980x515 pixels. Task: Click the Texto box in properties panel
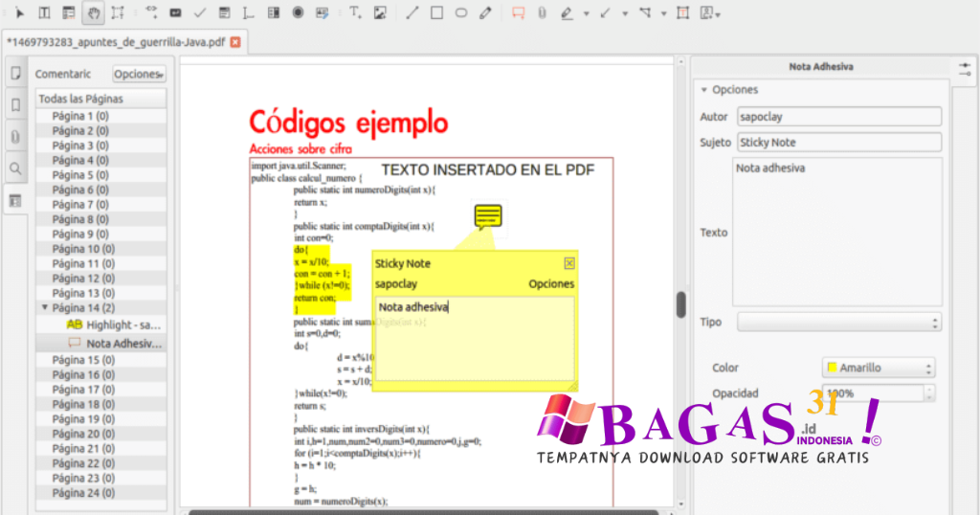pos(837,232)
